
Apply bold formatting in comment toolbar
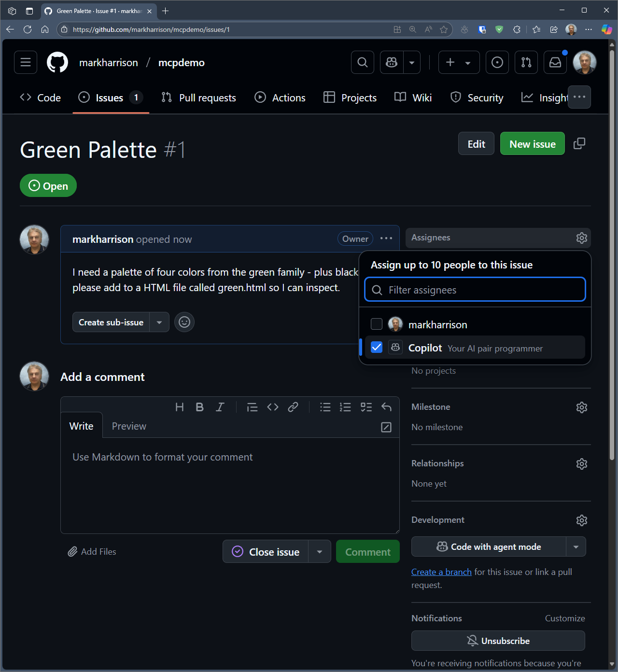pos(200,407)
